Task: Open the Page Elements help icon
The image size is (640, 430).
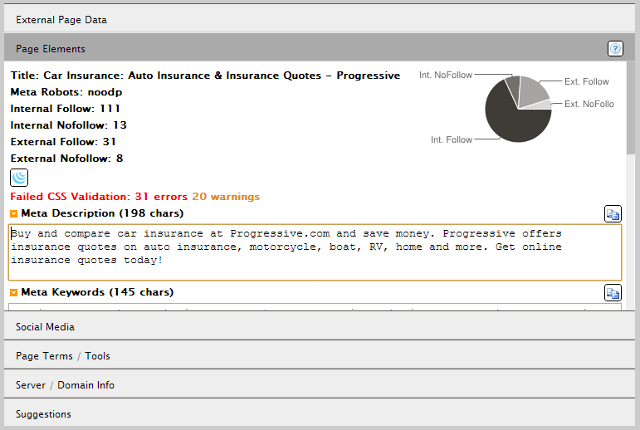Action: click(x=615, y=49)
